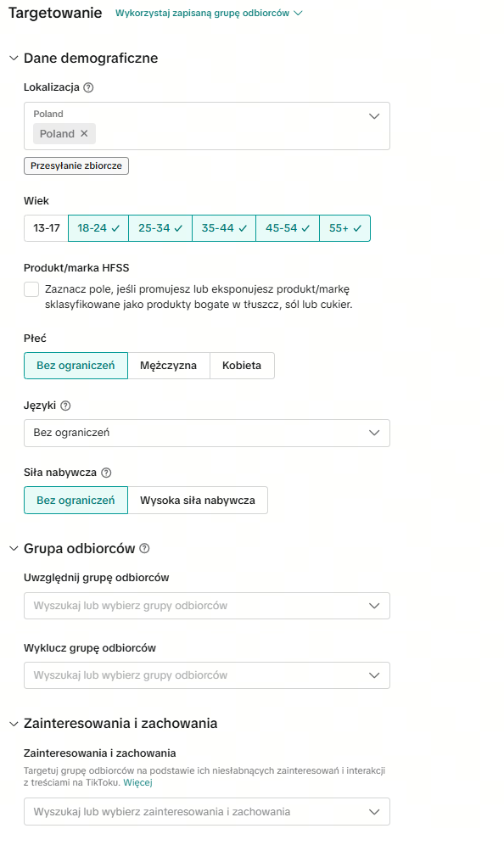Open the Więcej link
Viewport: 504px width, 862px height.
(x=138, y=782)
